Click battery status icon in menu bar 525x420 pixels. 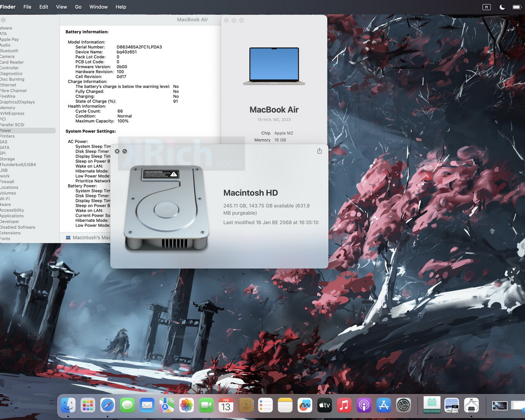click(517, 7)
